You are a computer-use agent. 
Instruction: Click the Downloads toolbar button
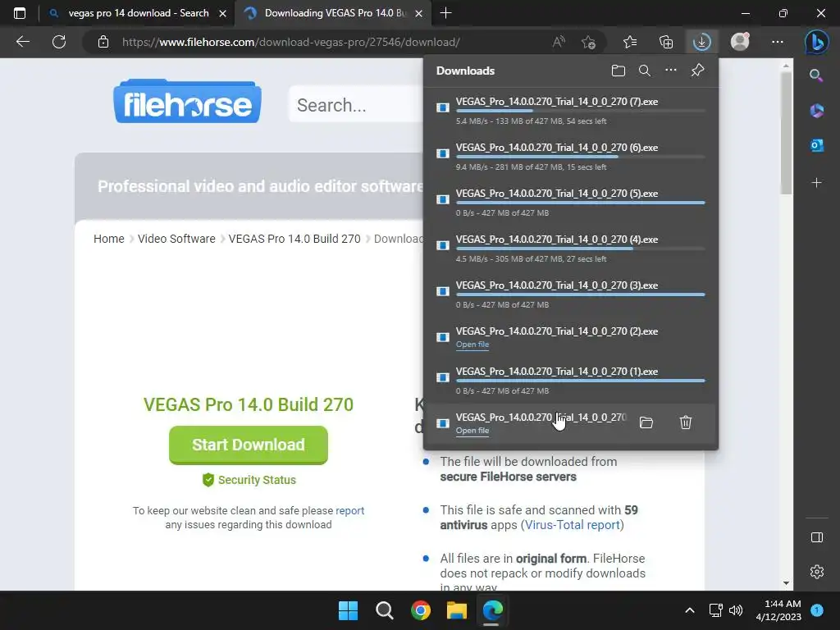[x=701, y=42]
